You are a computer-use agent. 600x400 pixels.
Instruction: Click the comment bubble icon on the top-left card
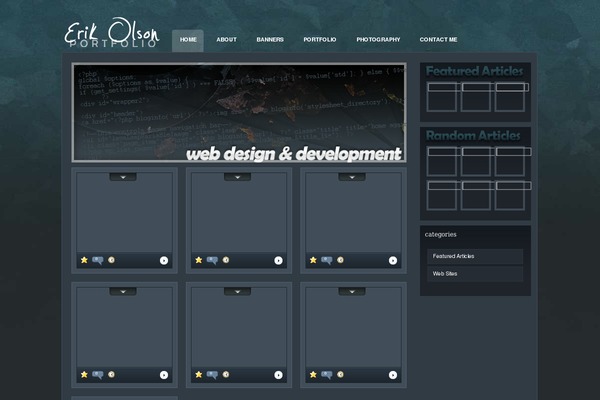click(x=98, y=260)
